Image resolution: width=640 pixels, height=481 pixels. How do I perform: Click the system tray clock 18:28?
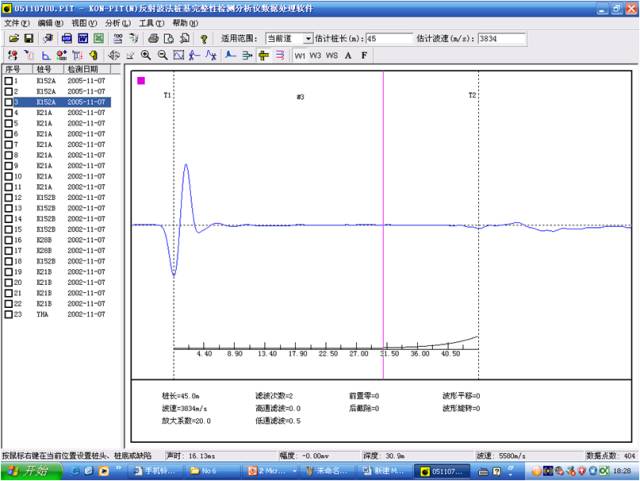point(622,471)
